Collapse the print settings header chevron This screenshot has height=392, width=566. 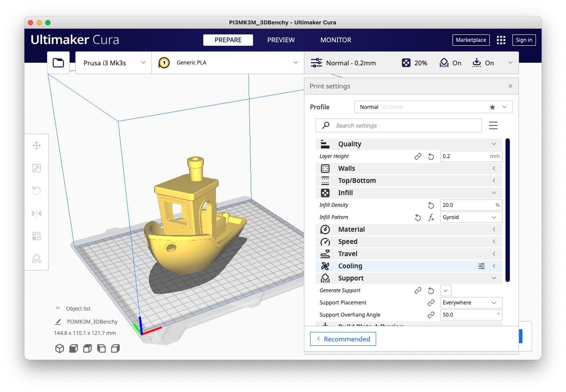510,63
